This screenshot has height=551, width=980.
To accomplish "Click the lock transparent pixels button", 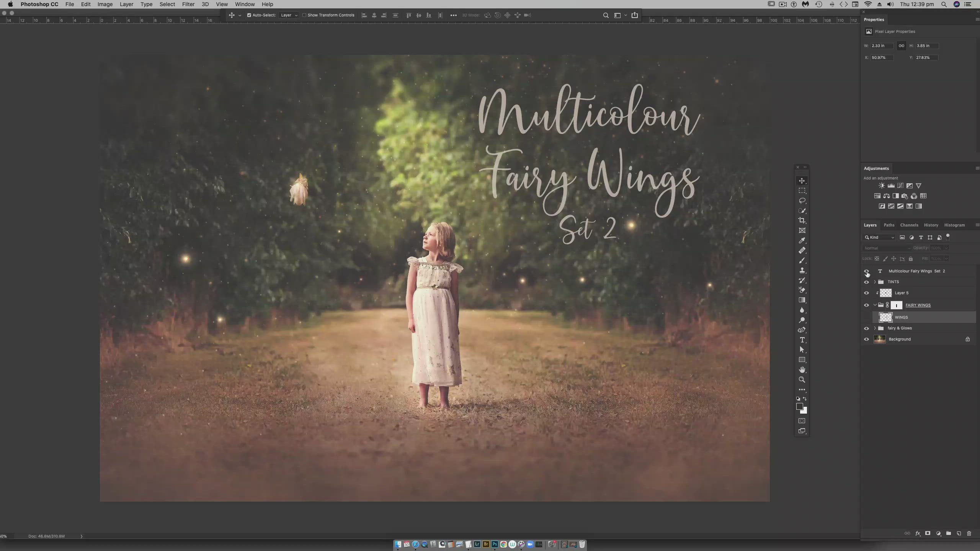I will (877, 259).
